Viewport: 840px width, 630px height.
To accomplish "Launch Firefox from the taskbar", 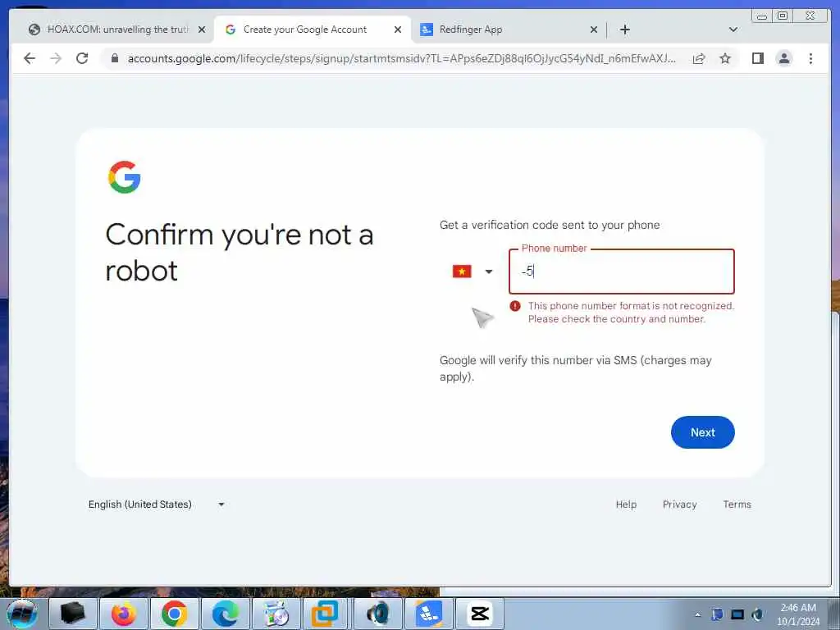I will pyautogui.click(x=123, y=613).
